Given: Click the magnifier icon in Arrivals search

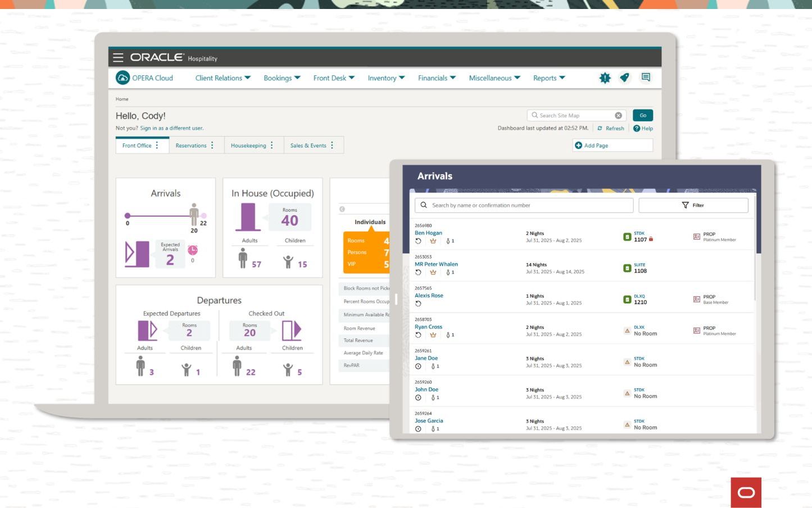Looking at the screenshot, I should point(424,205).
